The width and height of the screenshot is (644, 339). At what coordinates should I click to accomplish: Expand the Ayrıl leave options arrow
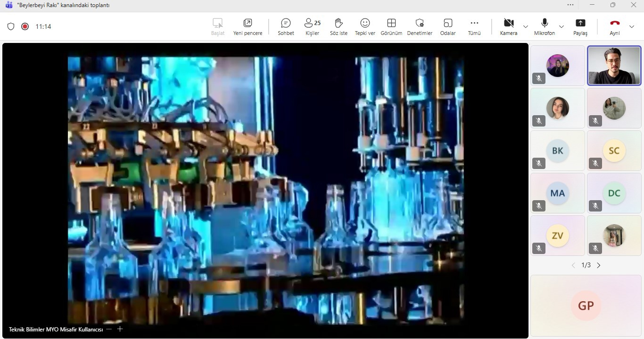coord(632,26)
